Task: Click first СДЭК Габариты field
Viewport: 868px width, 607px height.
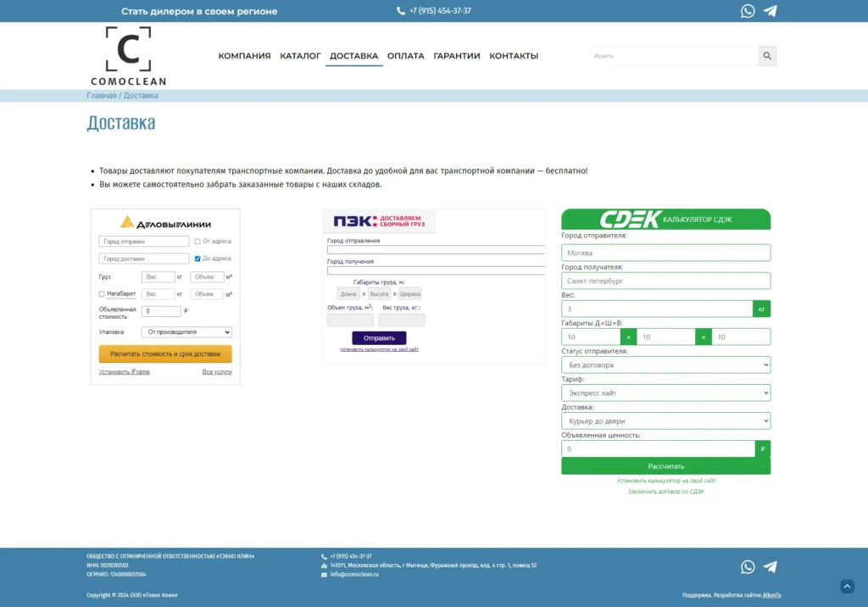Action: click(x=591, y=337)
